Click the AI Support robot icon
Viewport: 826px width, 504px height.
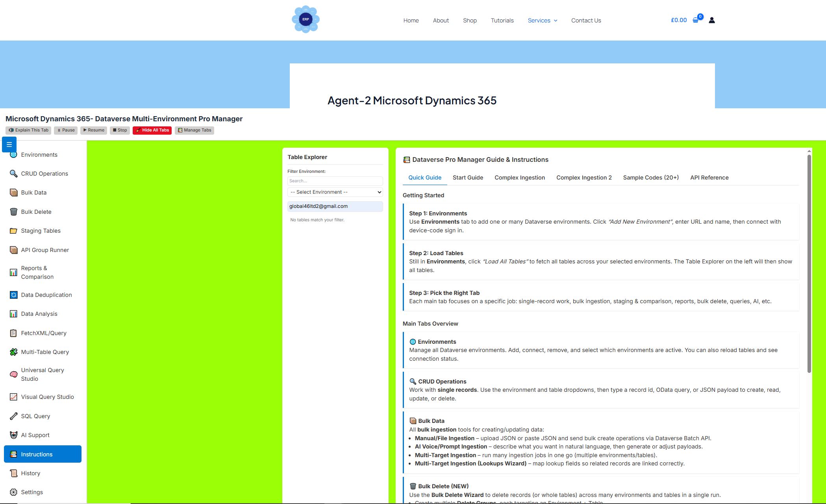pyautogui.click(x=13, y=435)
